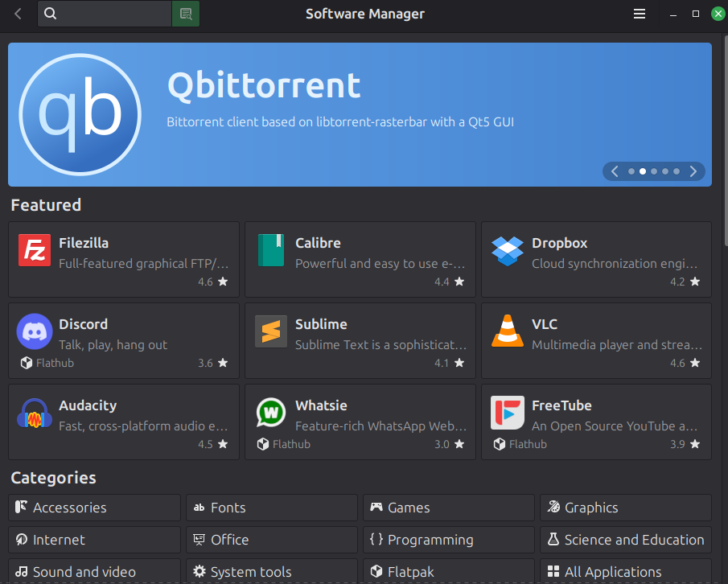
Task: Open the hamburger menu
Action: [640, 14]
